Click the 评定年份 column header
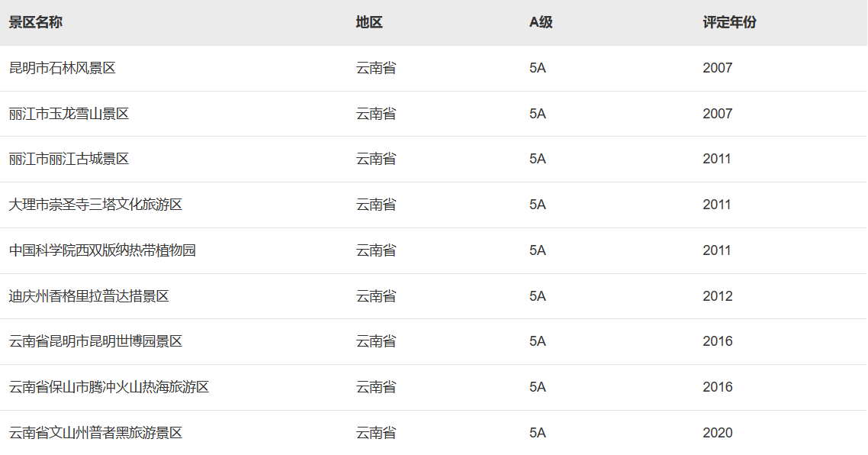The width and height of the screenshot is (868, 455). 729,22
